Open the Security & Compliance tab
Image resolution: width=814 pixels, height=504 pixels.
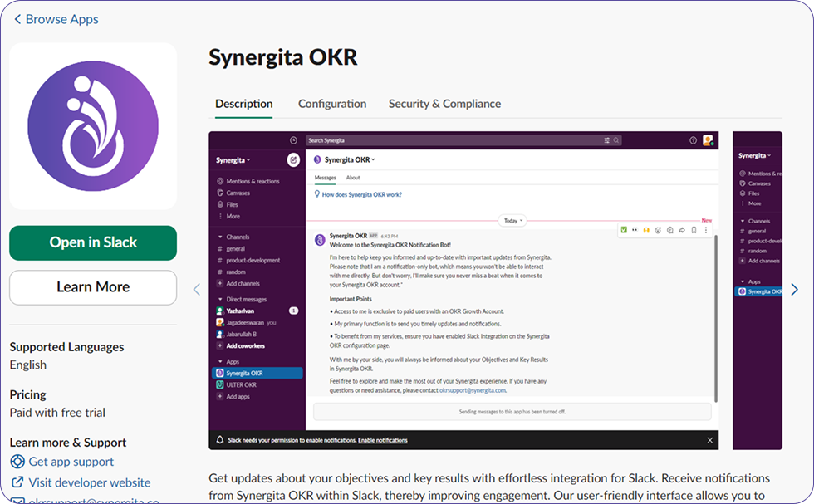pos(444,104)
